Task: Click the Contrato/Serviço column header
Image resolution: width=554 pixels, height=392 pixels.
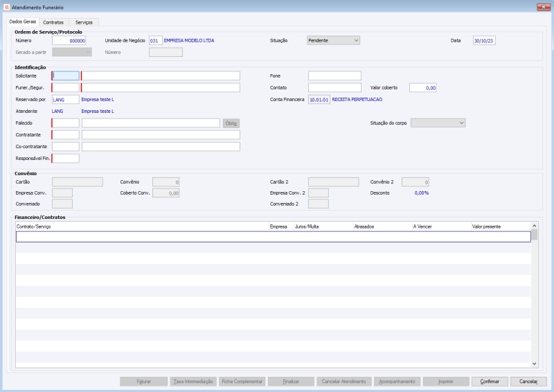Action: [142, 226]
